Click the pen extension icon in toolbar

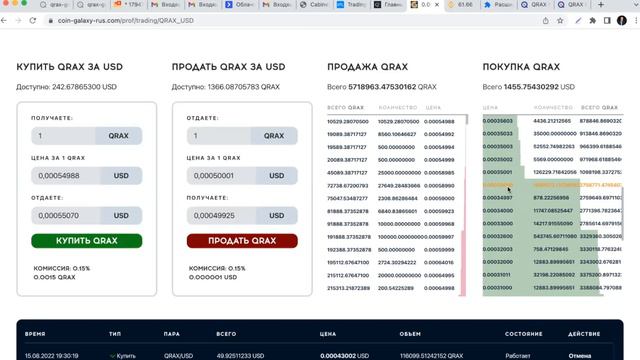[578, 20]
